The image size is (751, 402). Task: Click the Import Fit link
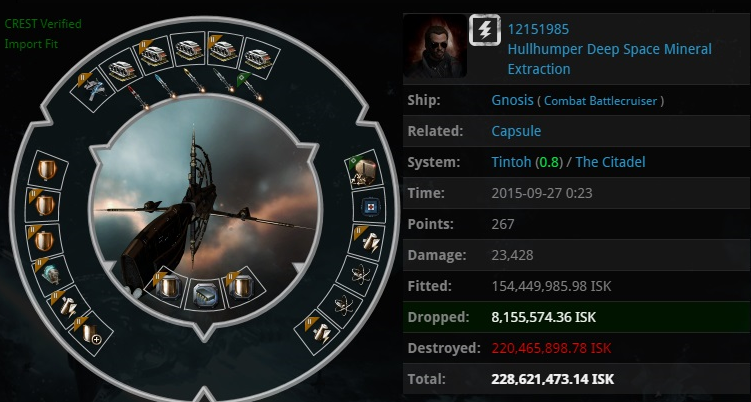(31, 44)
